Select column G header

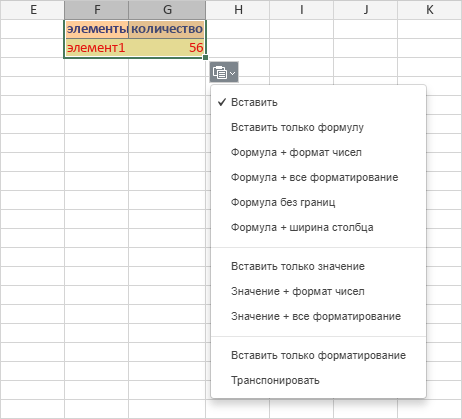(x=167, y=10)
